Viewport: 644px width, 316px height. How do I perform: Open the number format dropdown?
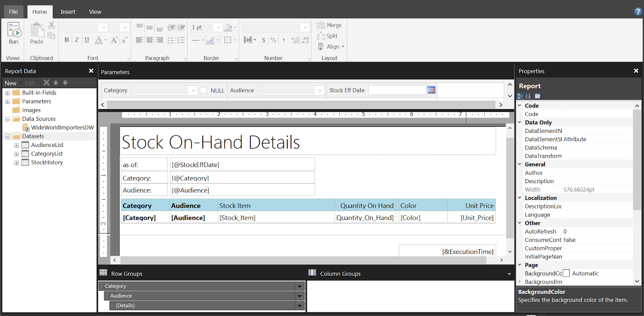[x=305, y=27]
